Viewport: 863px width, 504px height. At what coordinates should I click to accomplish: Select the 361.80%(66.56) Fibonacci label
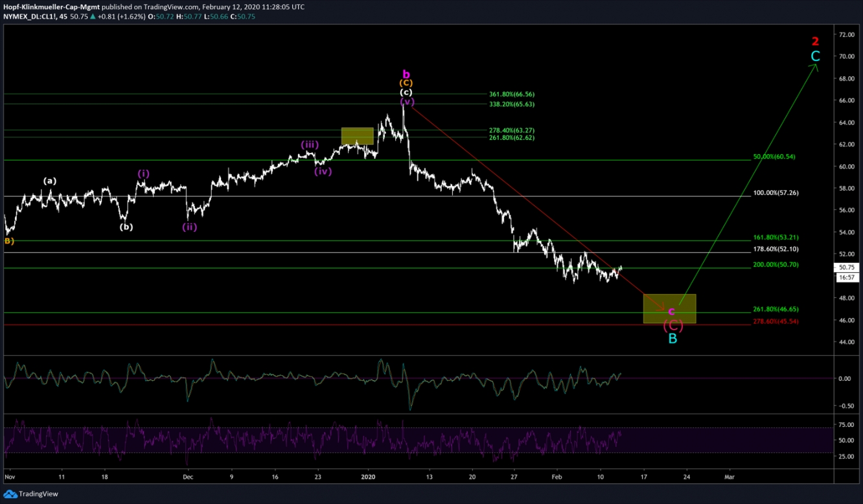coord(512,94)
